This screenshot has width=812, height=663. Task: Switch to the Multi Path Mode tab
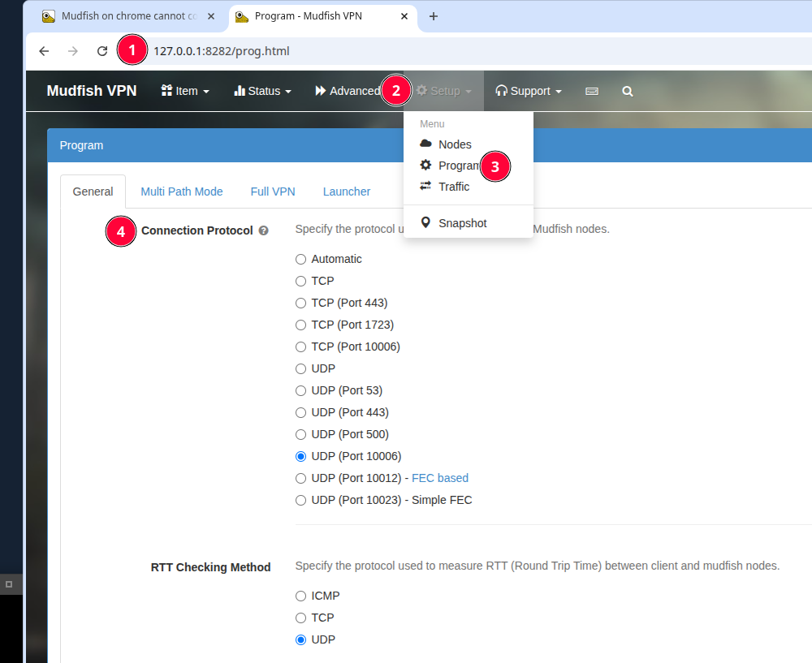click(x=181, y=192)
